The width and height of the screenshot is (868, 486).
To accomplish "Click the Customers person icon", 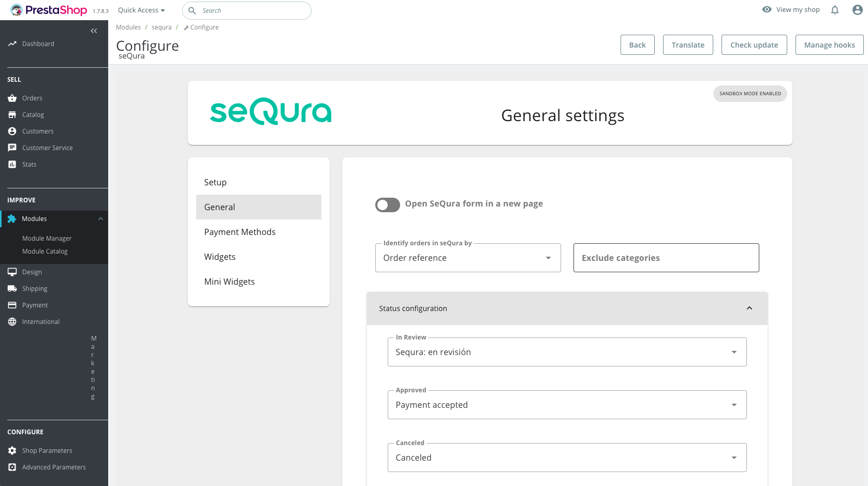I will pyautogui.click(x=12, y=131).
